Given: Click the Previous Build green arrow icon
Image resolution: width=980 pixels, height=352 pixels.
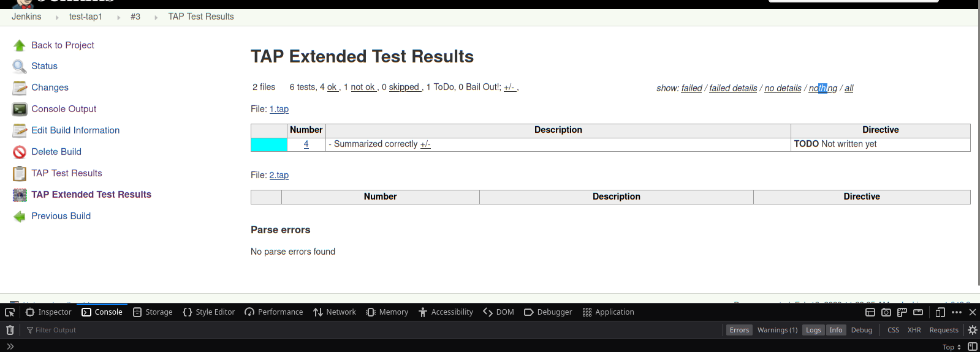Looking at the screenshot, I should coord(20,216).
